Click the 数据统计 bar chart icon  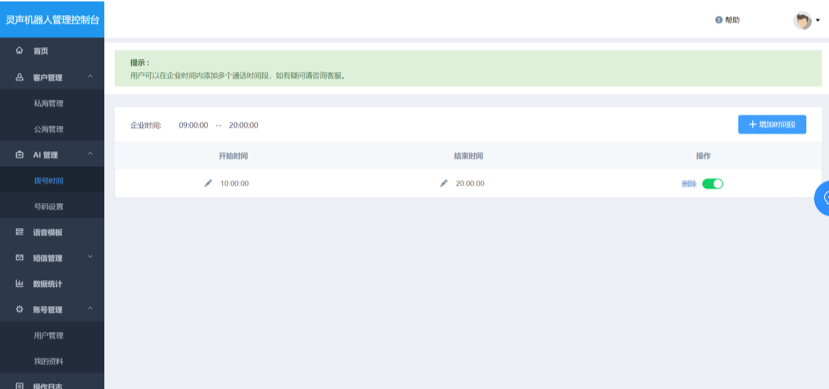(x=20, y=284)
